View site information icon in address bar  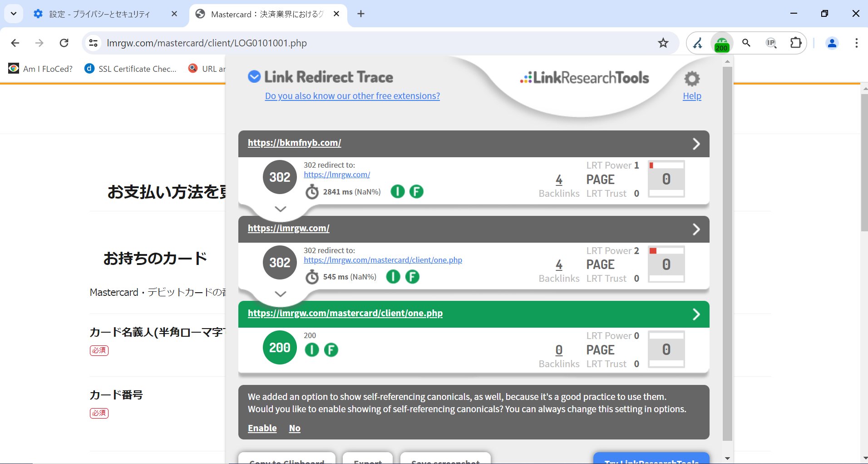tap(94, 43)
